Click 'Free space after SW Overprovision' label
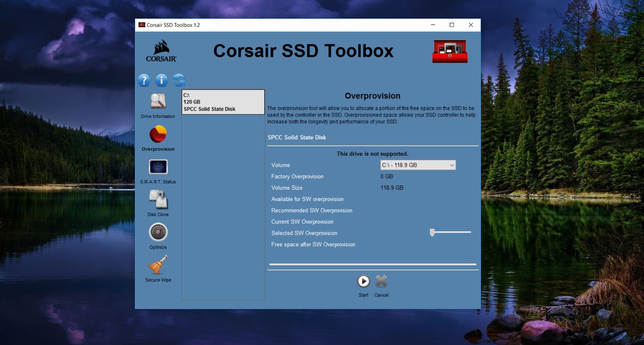644x345 pixels. click(313, 245)
